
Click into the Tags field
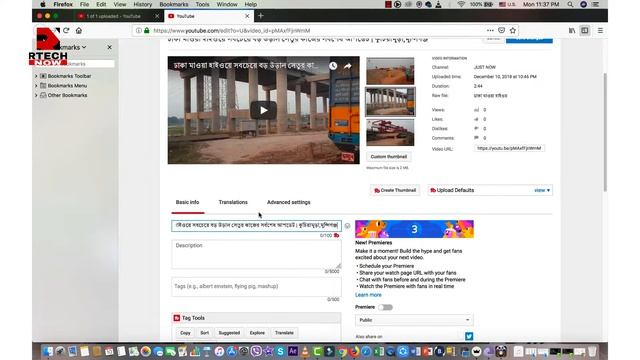256,287
